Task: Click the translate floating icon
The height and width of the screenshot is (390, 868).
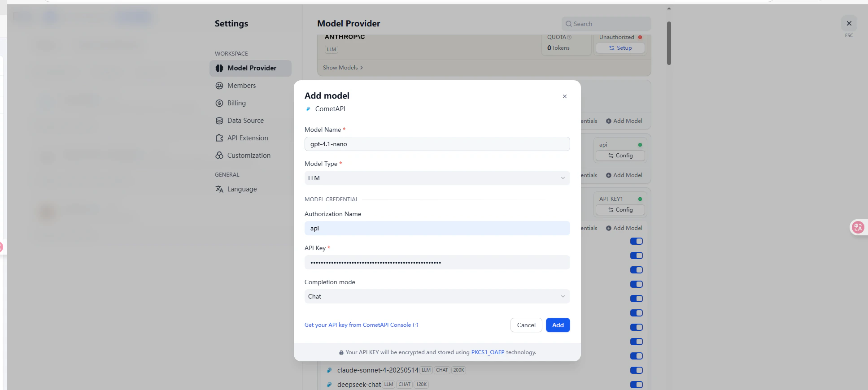Action: (858, 227)
